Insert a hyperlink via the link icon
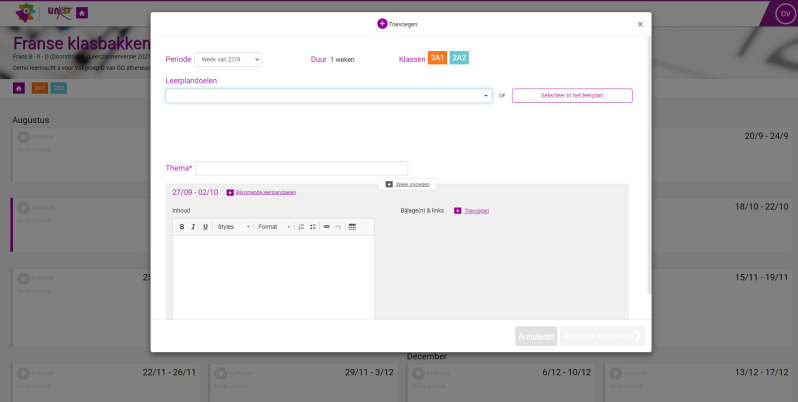Image resolution: width=798 pixels, height=402 pixels. 327,227
